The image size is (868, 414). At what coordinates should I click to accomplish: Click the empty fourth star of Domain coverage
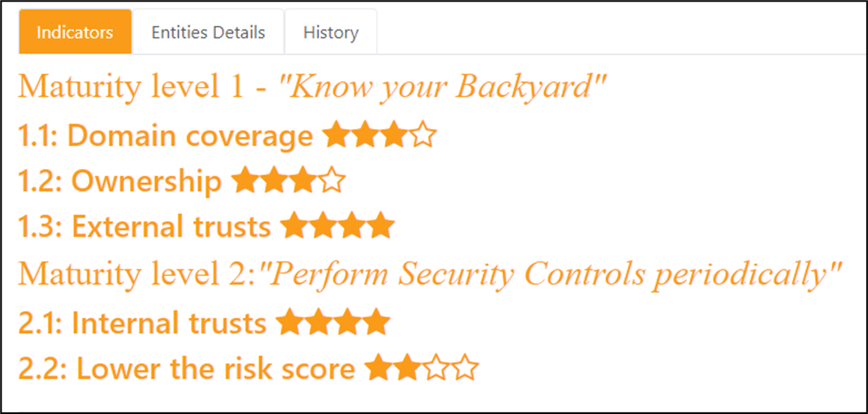click(423, 135)
